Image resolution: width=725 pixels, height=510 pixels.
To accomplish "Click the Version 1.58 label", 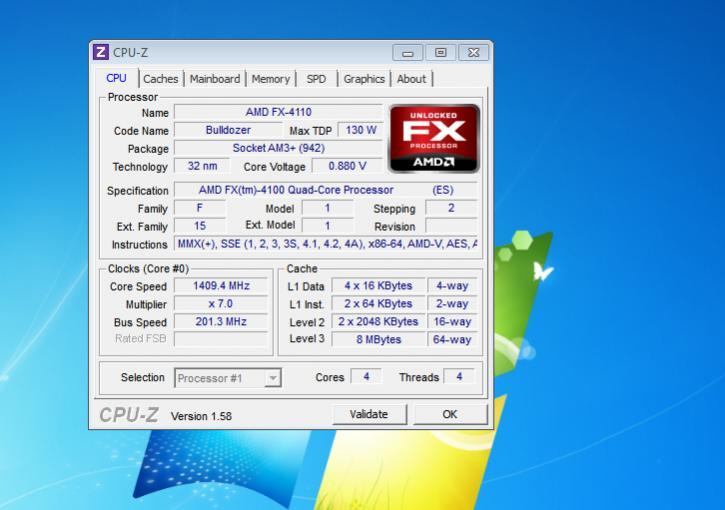I will click(201, 416).
